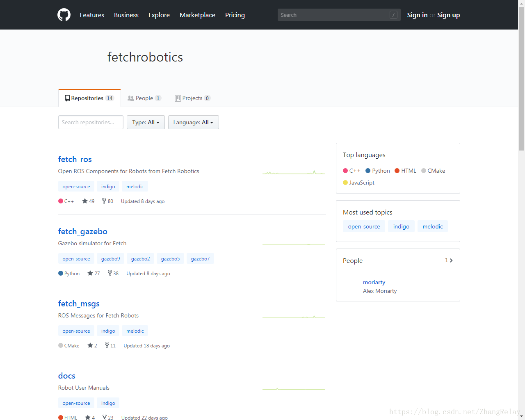Click the fork icon for docs repository
Image resolution: width=525 pixels, height=420 pixels.
pyautogui.click(x=105, y=417)
